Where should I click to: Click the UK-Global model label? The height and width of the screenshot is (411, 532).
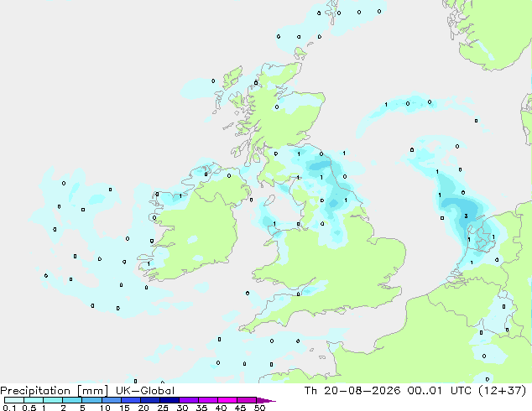(x=145, y=391)
